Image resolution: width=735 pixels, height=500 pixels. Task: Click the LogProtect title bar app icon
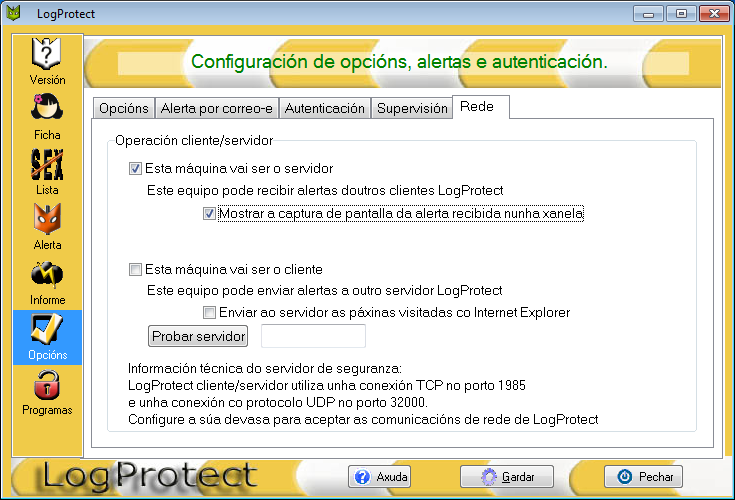coord(13,13)
